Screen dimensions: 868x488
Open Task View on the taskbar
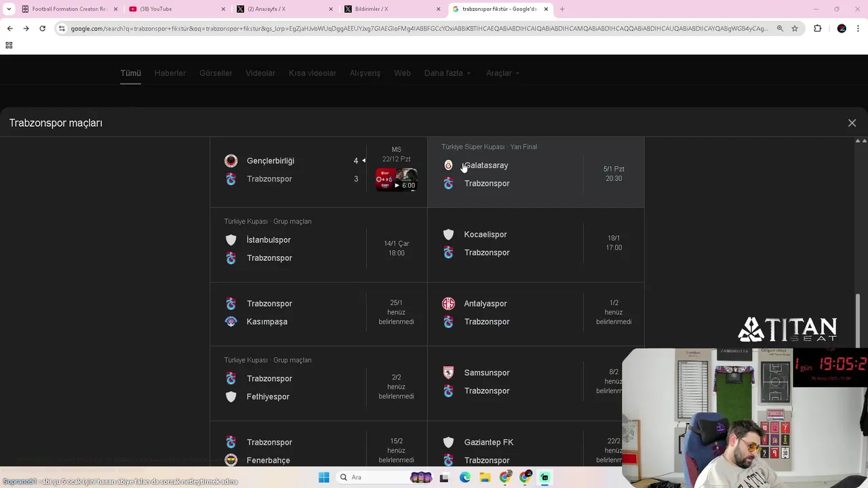[444, 477]
